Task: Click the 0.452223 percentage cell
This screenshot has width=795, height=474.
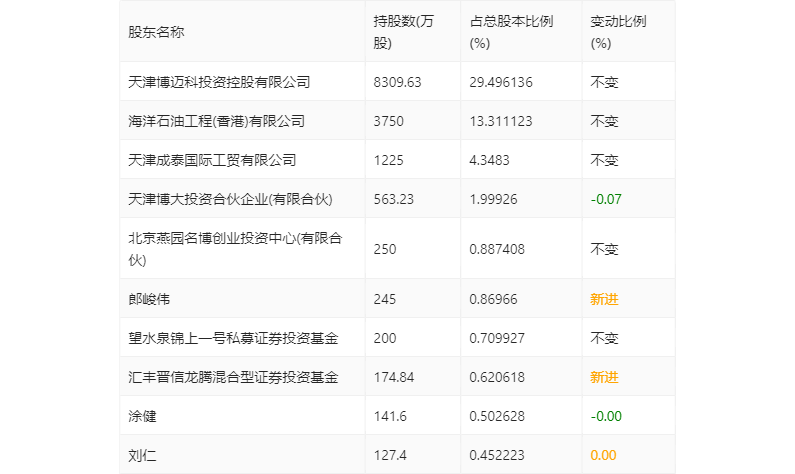Action: coord(497,455)
